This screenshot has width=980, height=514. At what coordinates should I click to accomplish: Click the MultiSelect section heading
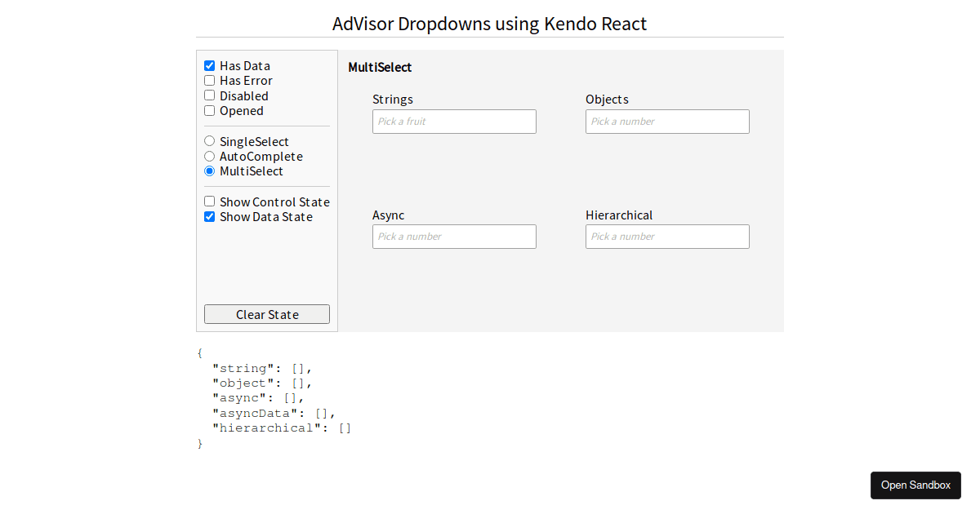pos(380,67)
